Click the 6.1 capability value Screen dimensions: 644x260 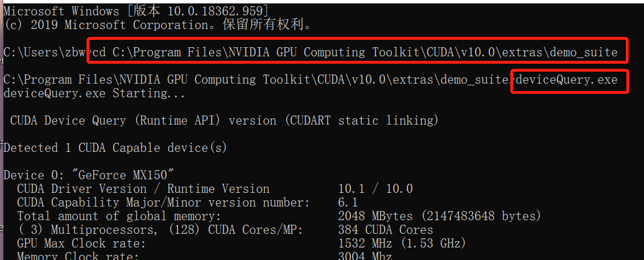[348, 203]
